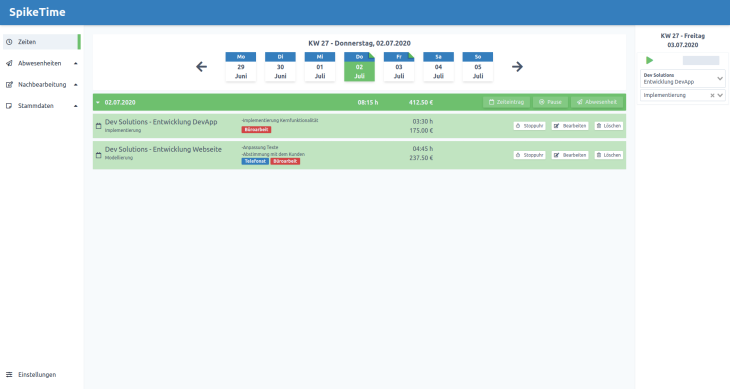Add a new Zeiteintrag for the day

(x=506, y=102)
